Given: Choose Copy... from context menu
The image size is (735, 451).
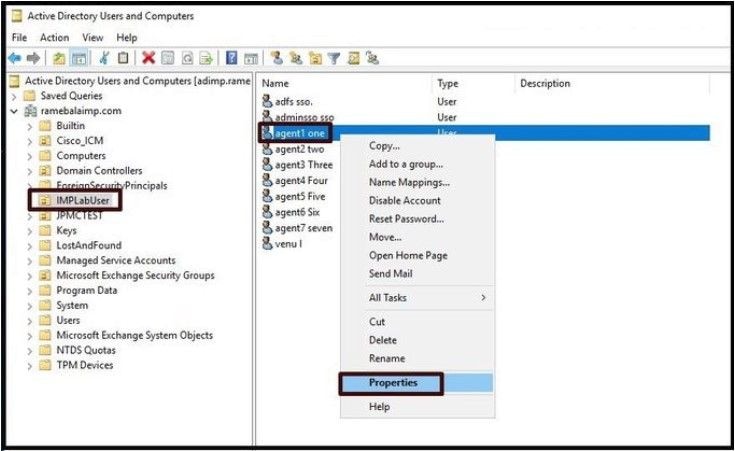Looking at the screenshot, I should pyautogui.click(x=417, y=146).
